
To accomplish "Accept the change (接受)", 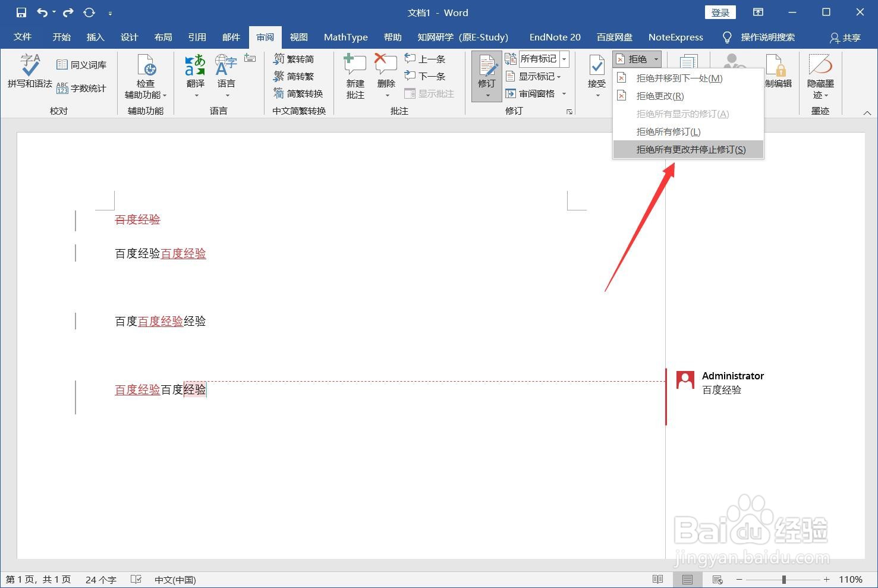I will coord(597,71).
